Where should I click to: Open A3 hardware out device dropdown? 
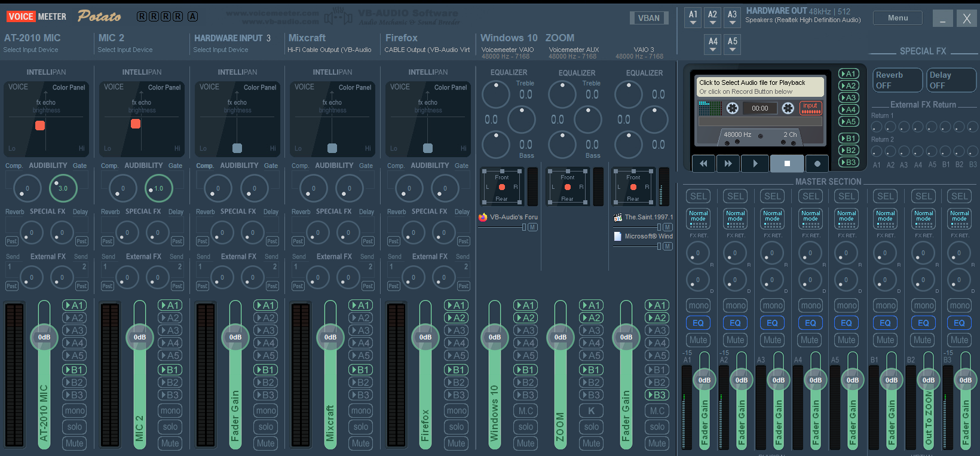733,17
